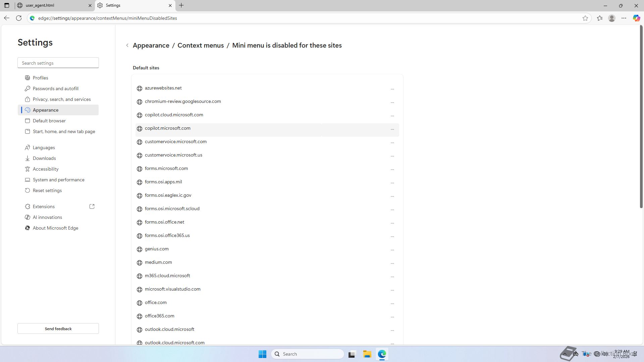Open Privacy, search, and services settings

(62, 99)
